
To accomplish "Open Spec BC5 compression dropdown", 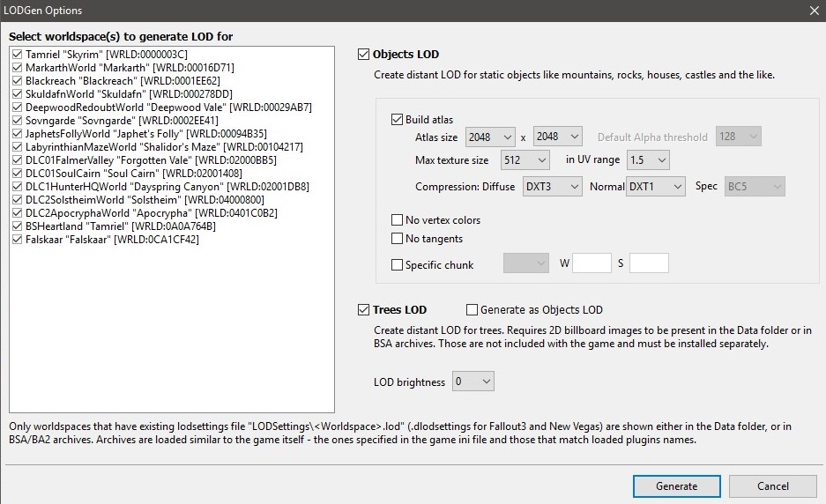I will [x=755, y=187].
